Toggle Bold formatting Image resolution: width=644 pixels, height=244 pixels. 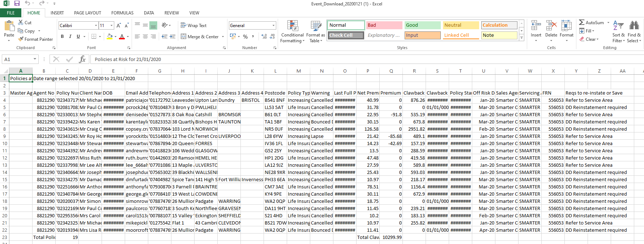click(x=62, y=36)
